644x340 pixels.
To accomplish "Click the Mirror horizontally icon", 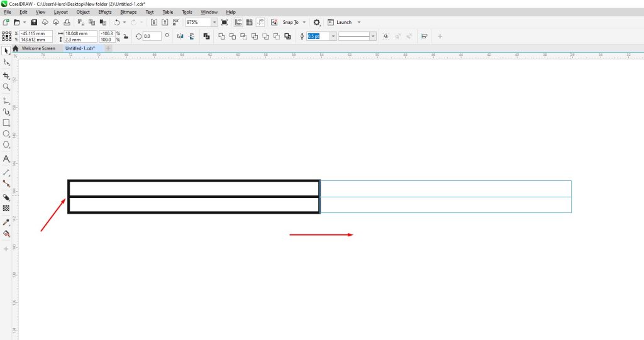I will pos(180,36).
